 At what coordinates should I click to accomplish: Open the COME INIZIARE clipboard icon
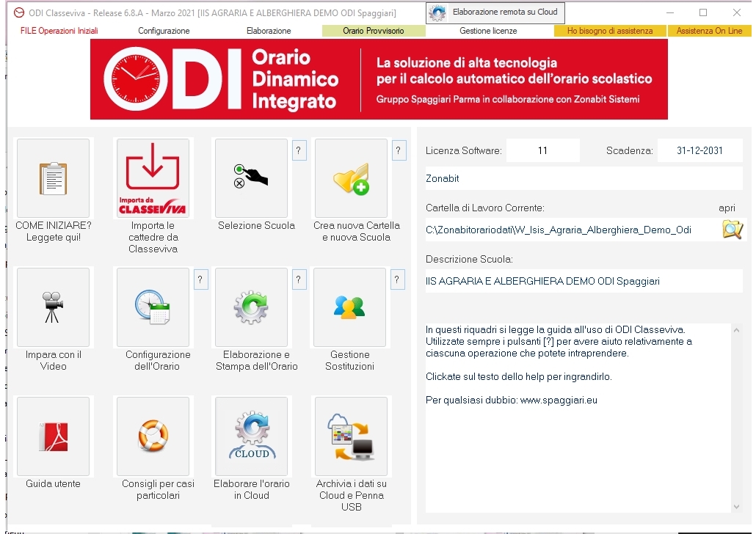(x=53, y=178)
